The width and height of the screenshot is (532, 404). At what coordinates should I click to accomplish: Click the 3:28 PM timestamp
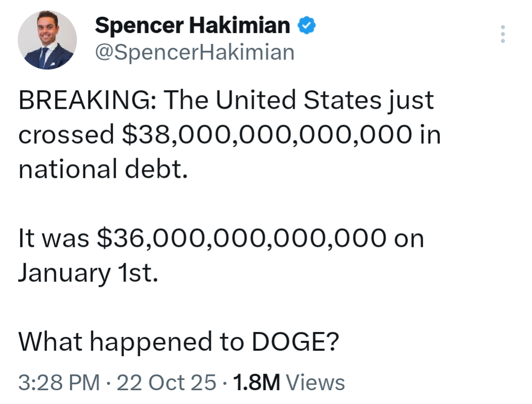coord(59,382)
